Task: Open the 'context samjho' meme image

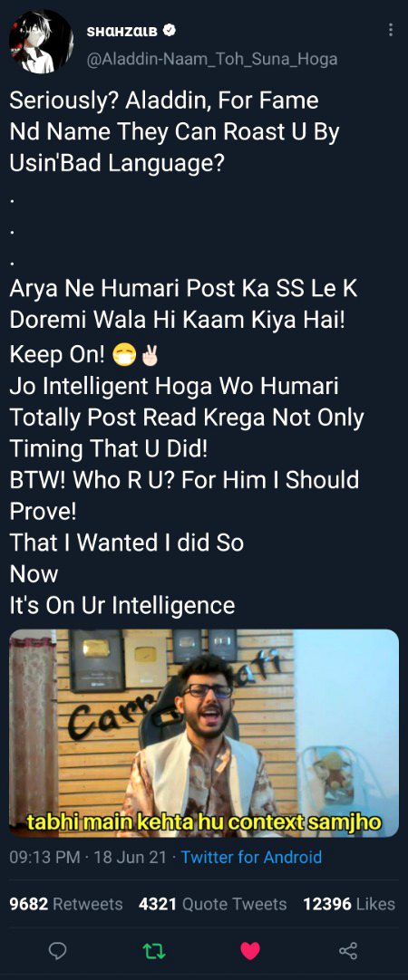Action: [204, 733]
